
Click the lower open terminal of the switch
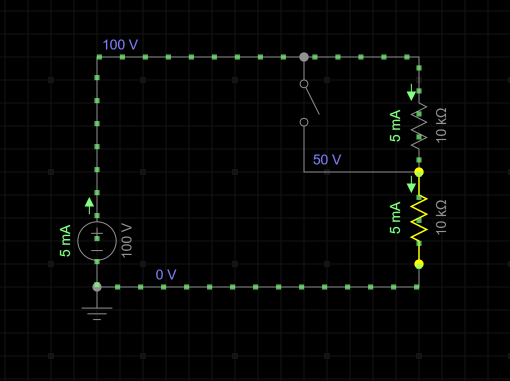coord(304,122)
